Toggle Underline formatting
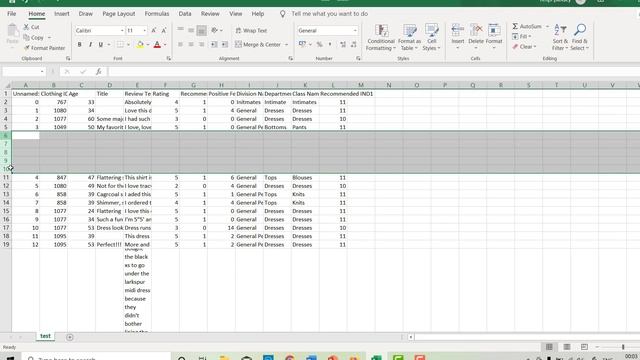The height and width of the screenshot is (360, 640). pyautogui.click(x=100, y=44)
